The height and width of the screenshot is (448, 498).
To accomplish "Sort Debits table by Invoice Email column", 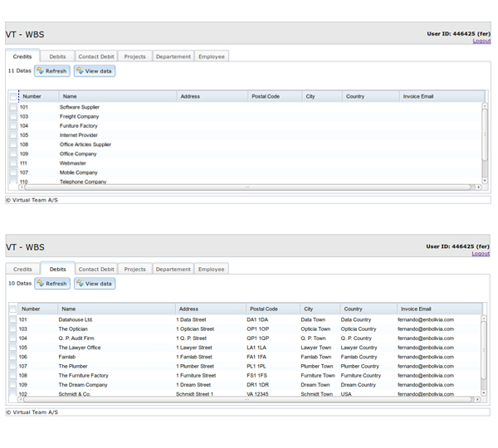I will tap(440, 309).
